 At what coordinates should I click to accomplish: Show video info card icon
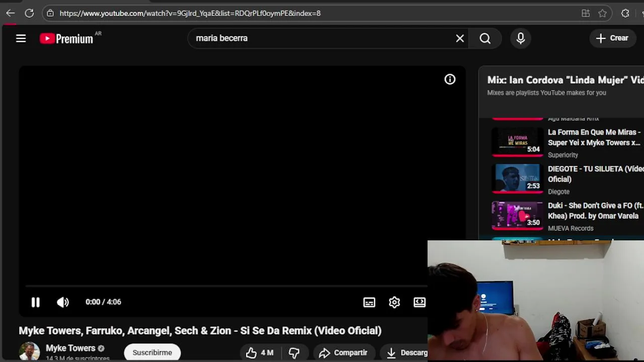point(450,79)
